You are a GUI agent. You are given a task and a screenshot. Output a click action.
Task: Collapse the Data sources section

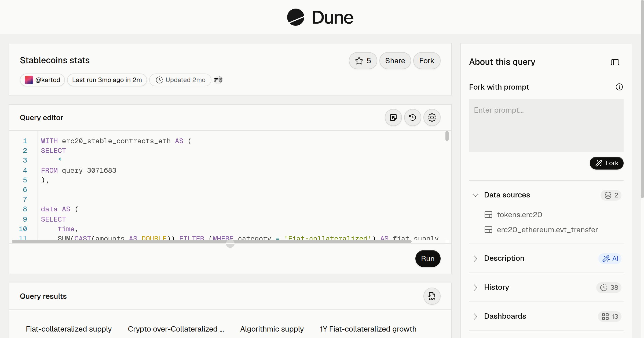tap(475, 195)
